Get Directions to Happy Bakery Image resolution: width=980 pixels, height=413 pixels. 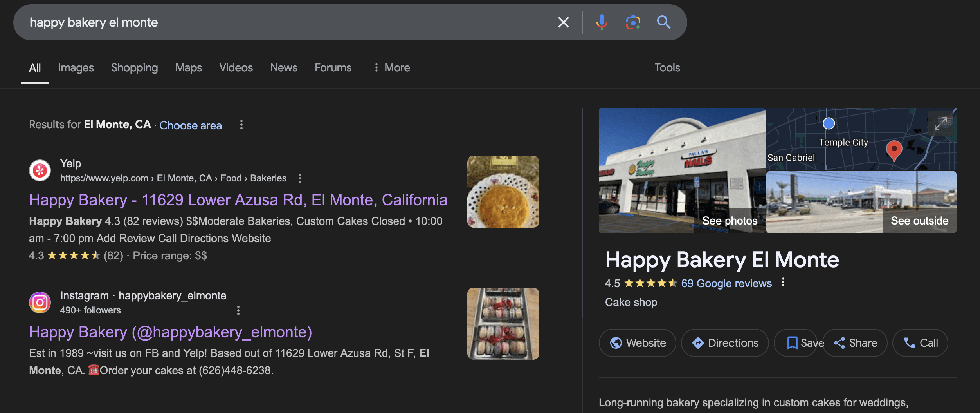click(725, 343)
